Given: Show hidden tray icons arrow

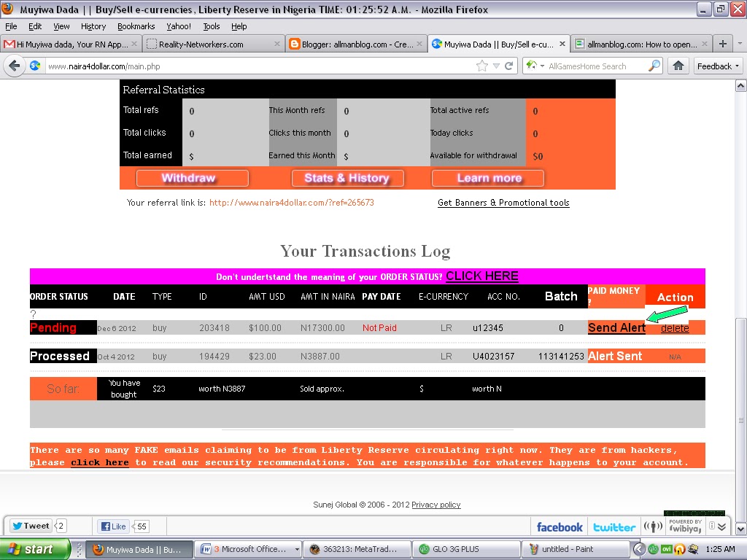Looking at the screenshot, I should tap(639, 549).
